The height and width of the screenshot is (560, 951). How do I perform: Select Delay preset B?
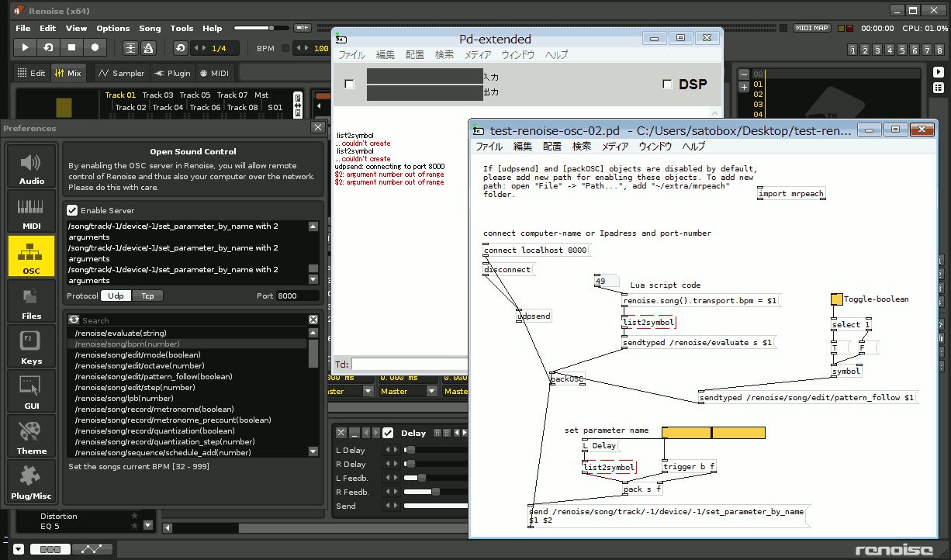(x=446, y=433)
